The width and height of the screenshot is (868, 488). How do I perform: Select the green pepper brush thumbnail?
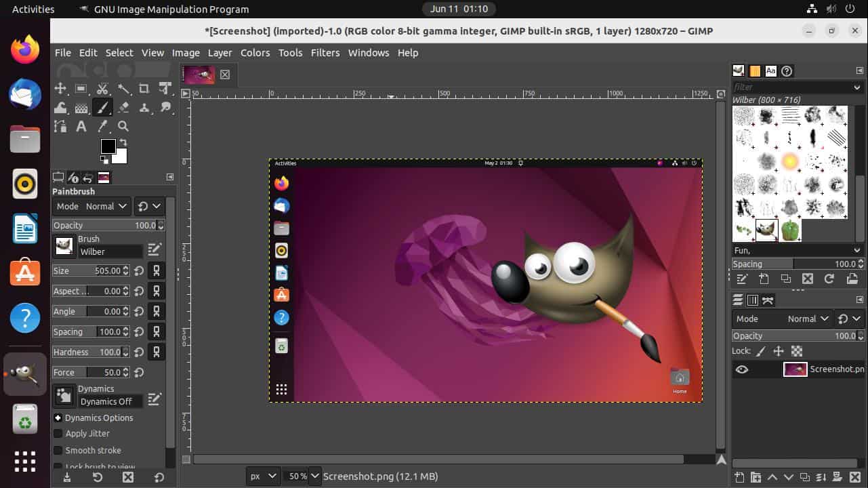(x=792, y=229)
